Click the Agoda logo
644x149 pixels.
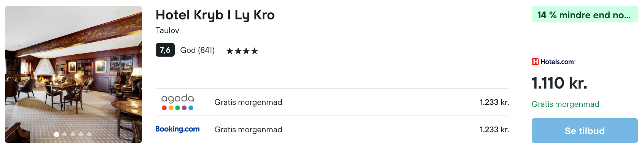(177, 102)
